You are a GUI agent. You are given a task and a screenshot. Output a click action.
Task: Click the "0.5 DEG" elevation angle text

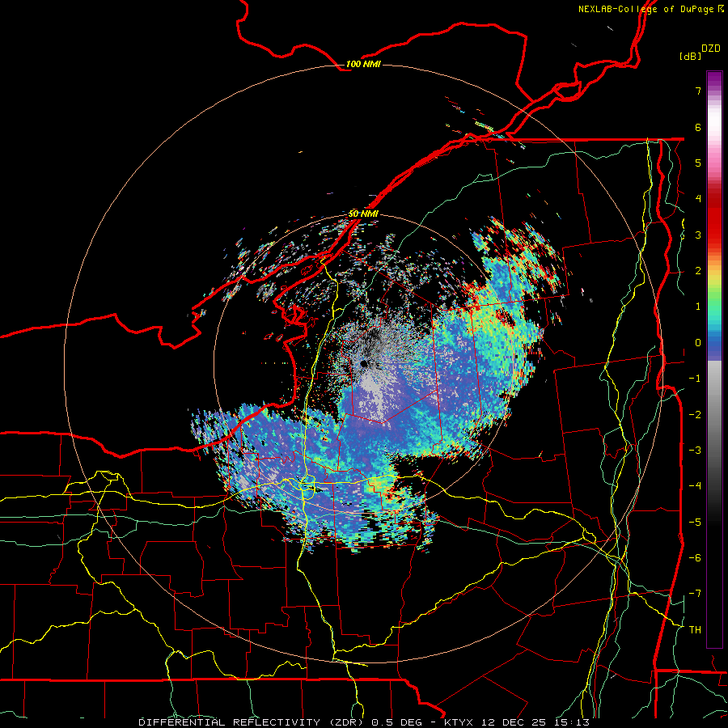[x=396, y=722]
